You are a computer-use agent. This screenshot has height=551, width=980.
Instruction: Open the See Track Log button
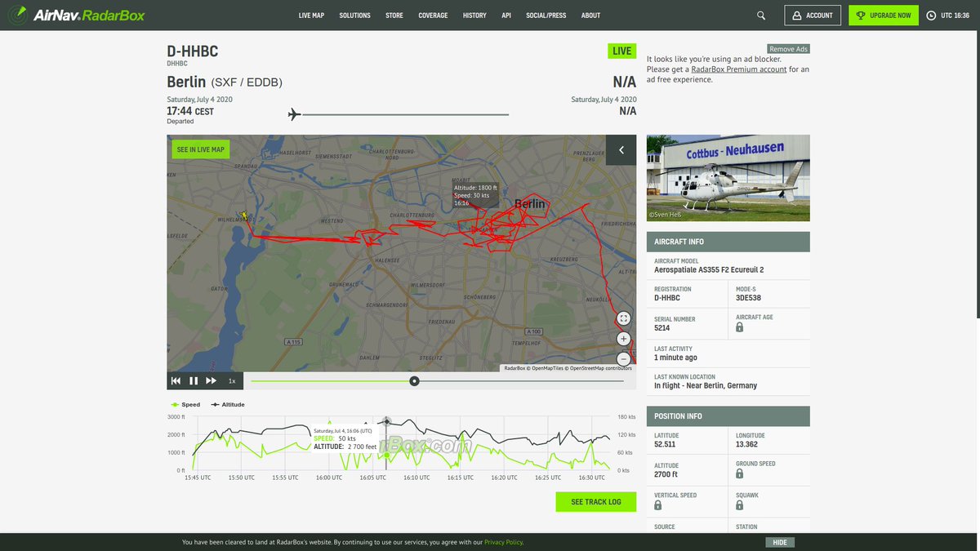click(596, 501)
